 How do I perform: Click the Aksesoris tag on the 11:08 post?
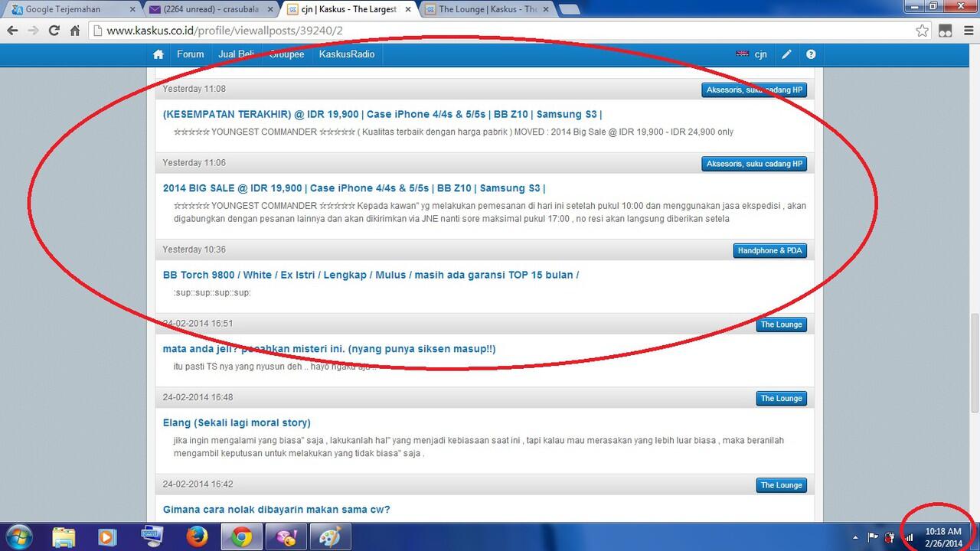click(x=754, y=90)
